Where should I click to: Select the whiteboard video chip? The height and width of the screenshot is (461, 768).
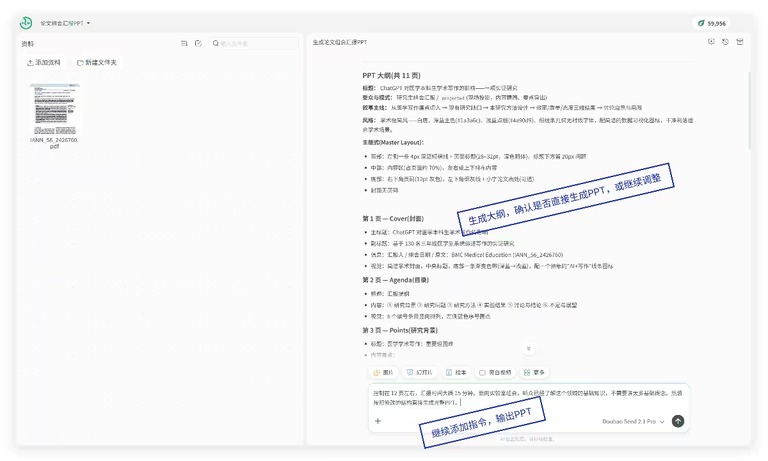click(x=495, y=372)
